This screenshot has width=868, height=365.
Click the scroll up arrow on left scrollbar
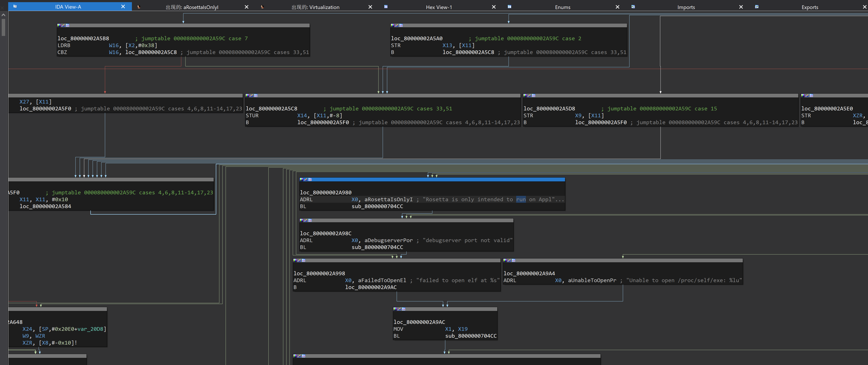pos(3,15)
